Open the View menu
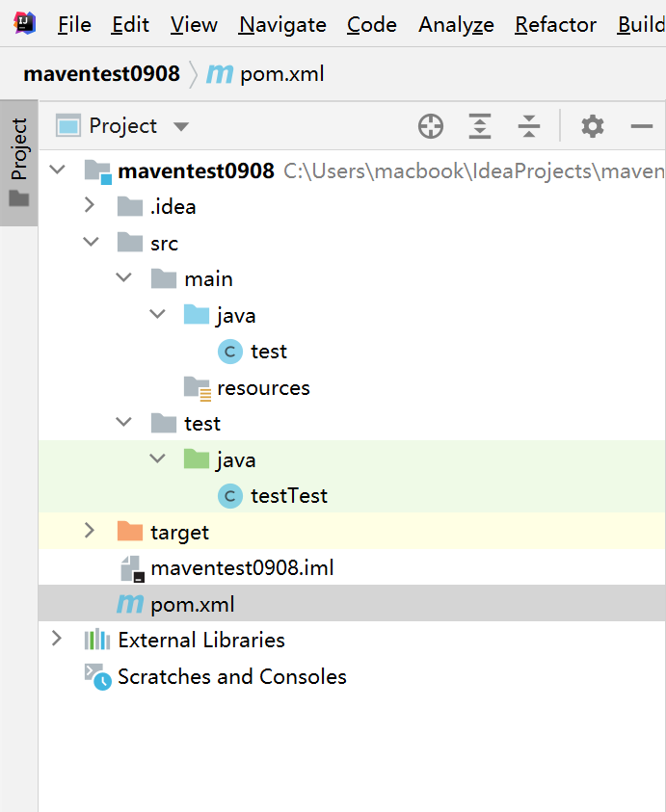This screenshot has height=812, width=666. tap(194, 24)
